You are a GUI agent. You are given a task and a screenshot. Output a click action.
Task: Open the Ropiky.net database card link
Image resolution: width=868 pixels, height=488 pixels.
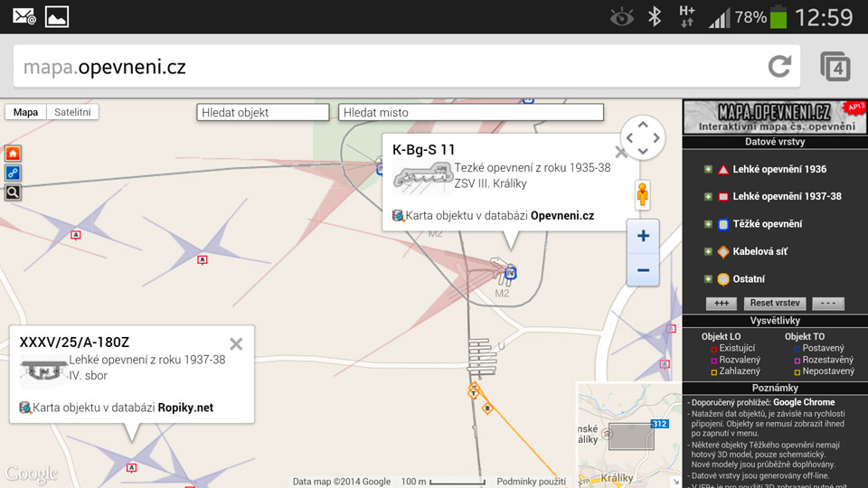point(185,408)
